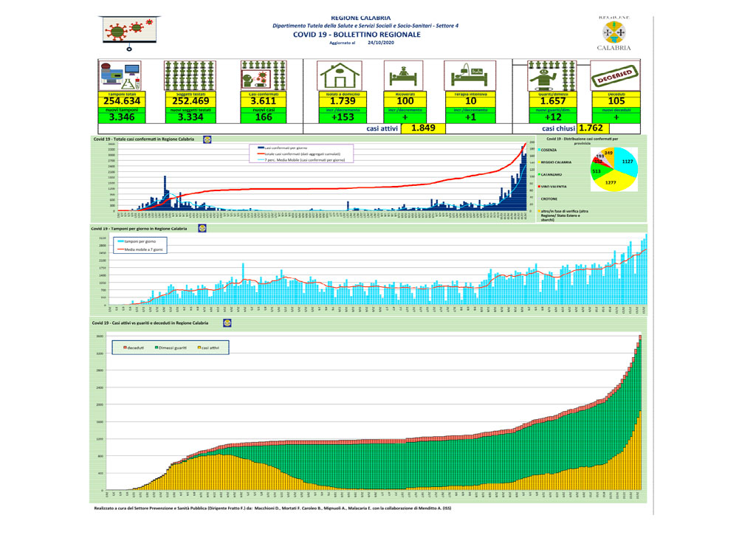Click the 'casi chiusi' label

click(558, 128)
